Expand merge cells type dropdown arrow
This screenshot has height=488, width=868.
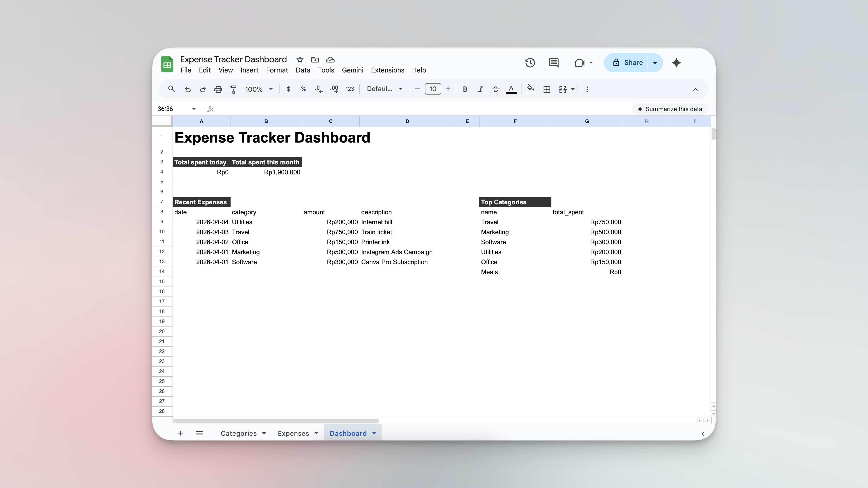coord(573,89)
